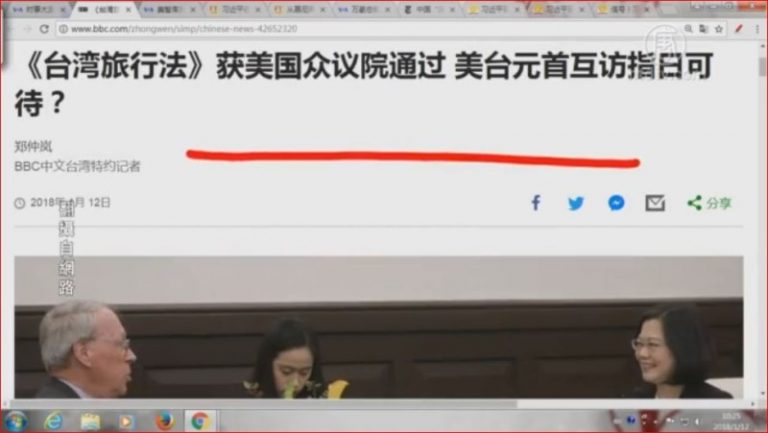Click the clock icon beside the date
Image resolution: width=768 pixels, height=433 pixels.
[20, 203]
